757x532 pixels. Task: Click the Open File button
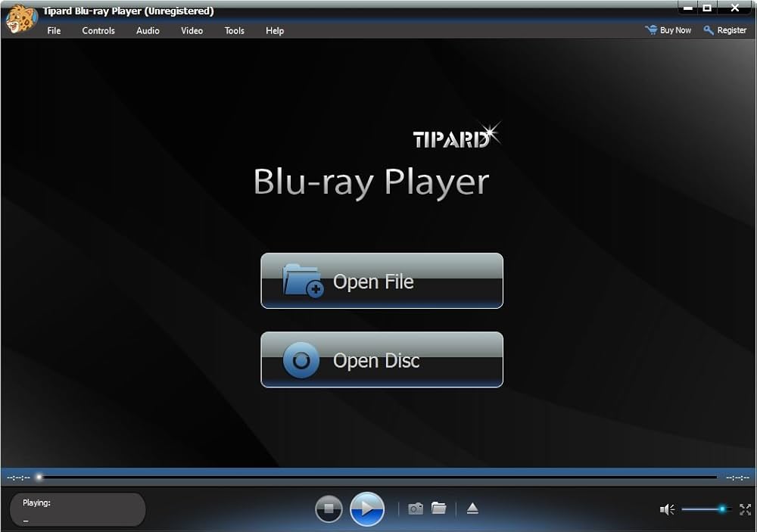pyautogui.click(x=382, y=281)
